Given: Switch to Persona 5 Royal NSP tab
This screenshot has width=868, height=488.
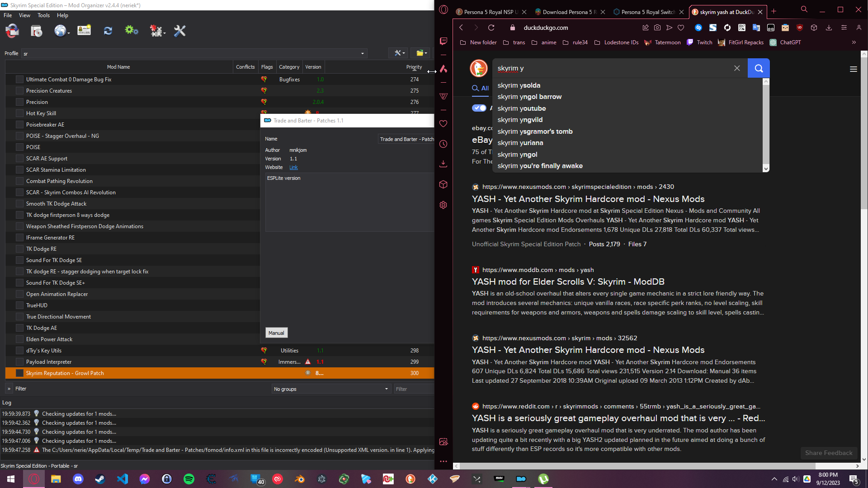Looking at the screenshot, I should [x=491, y=12].
